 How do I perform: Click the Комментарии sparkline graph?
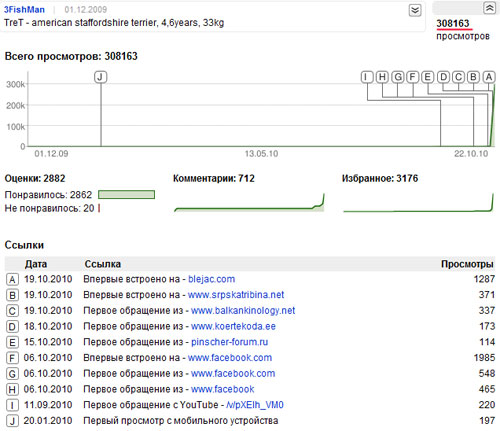point(249,203)
